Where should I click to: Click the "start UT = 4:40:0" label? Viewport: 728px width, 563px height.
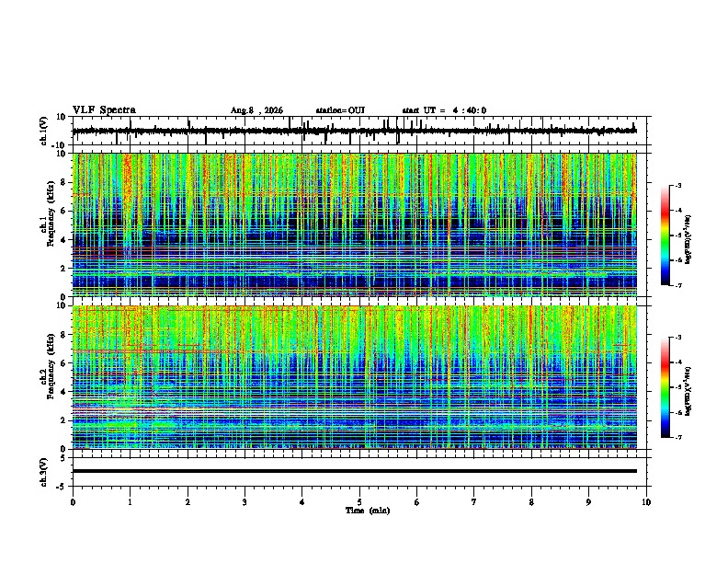tap(444, 110)
